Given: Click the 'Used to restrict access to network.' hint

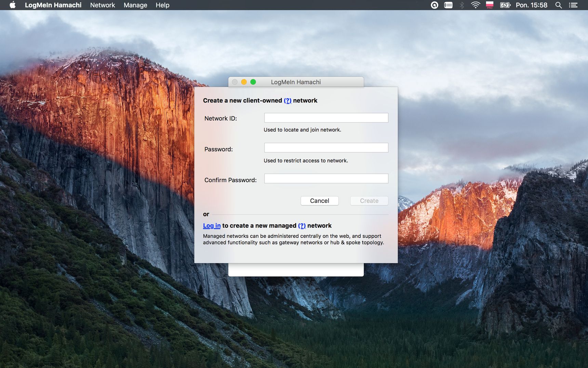Looking at the screenshot, I should click(x=306, y=161).
